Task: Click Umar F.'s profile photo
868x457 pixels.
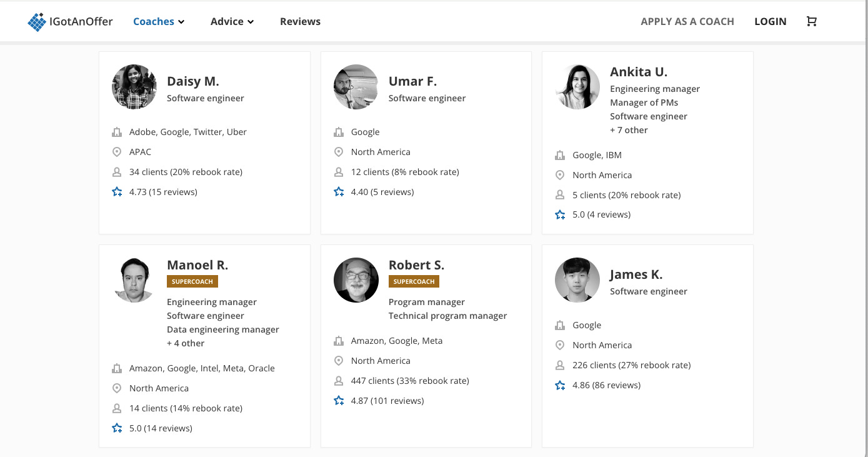Action: pyautogui.click(x=356, y=87)
